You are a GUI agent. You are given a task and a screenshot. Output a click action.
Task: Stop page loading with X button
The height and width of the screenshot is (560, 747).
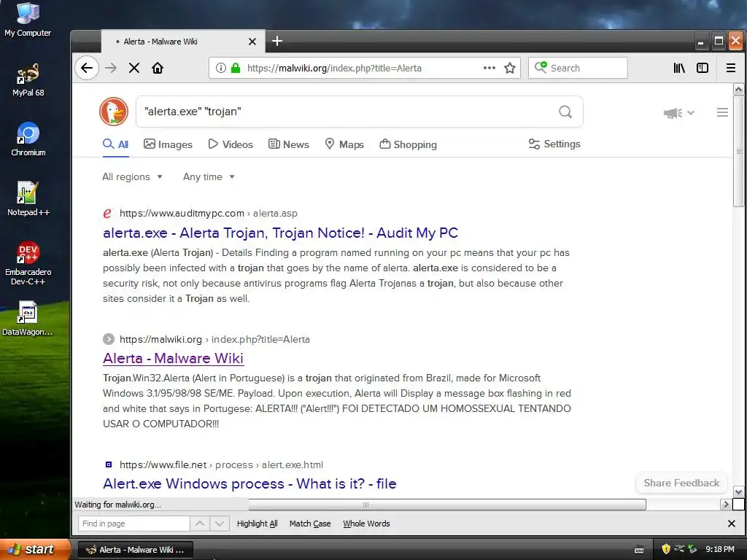pos(134,68)
